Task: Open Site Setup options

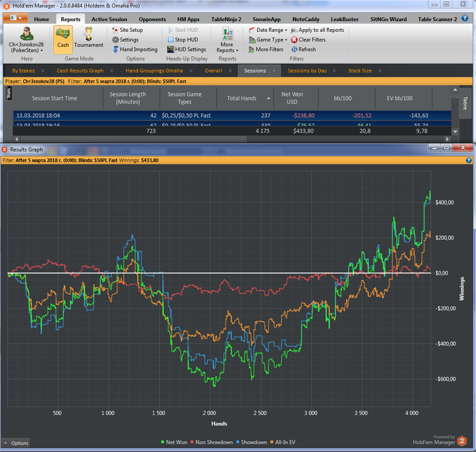Action: [x=128, y=30]
